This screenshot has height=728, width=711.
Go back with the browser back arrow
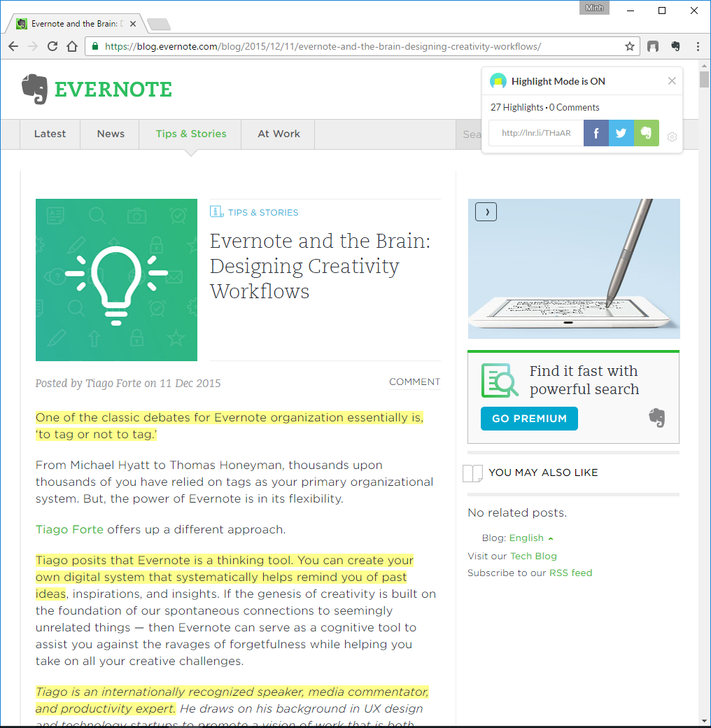click(13, 46)
